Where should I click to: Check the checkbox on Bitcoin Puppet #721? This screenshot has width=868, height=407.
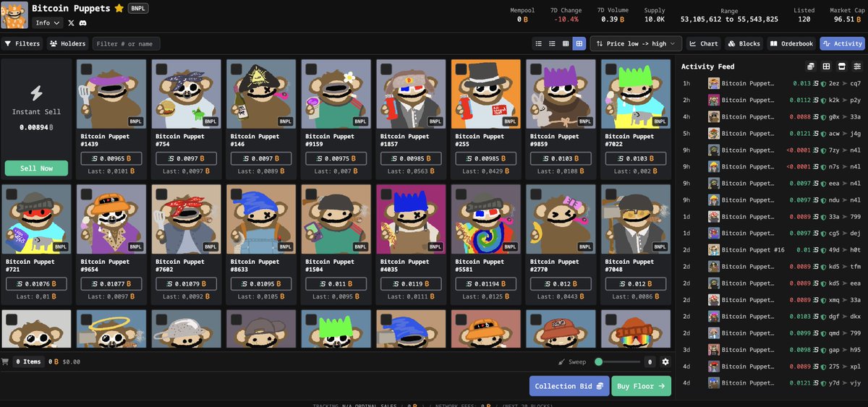point(11,194)
